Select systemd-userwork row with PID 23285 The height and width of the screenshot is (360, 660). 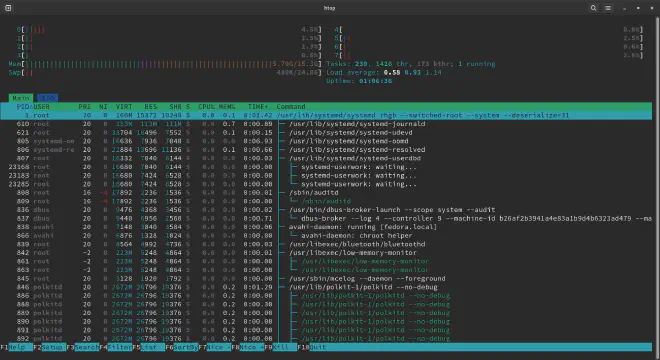click(x=326, y=184)
